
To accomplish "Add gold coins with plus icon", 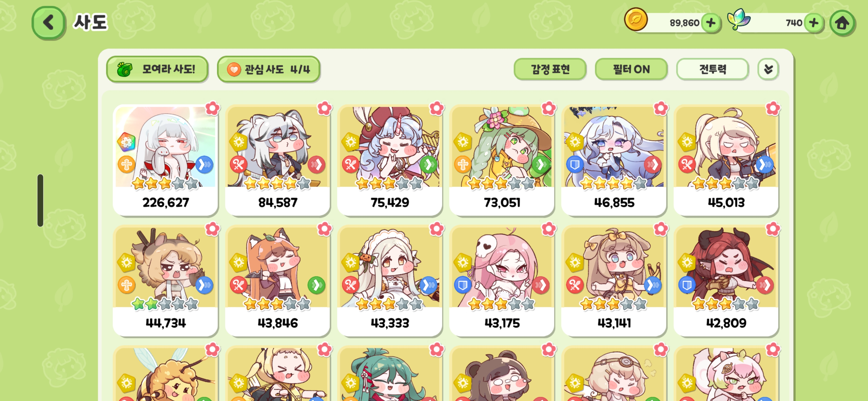I will (x=711, y=23).
